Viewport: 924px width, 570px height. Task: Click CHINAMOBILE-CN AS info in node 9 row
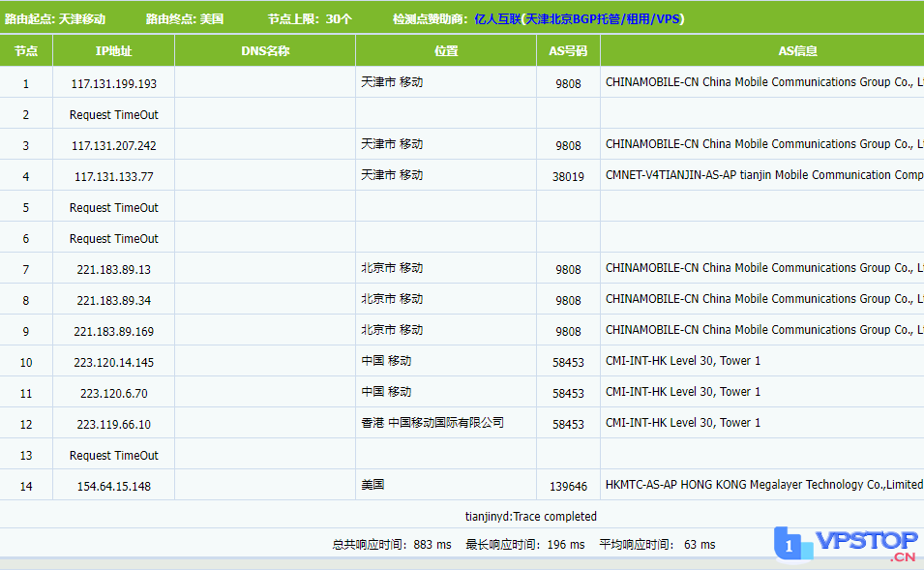click(x=764, y=329)
